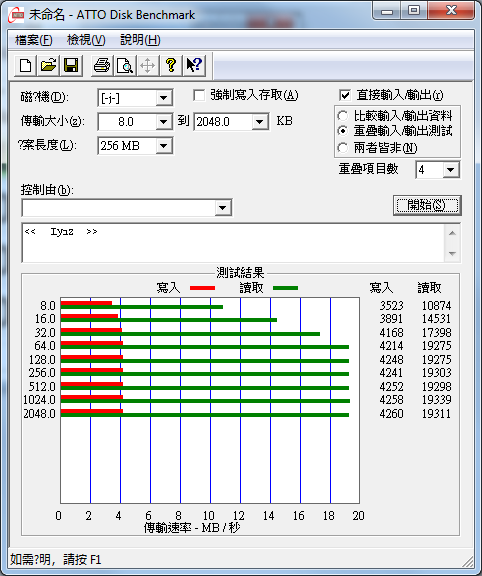Viewport: 482px width, 576px height.
Task: Open a benchmark file with folder icon
Action: pos(48,66)
